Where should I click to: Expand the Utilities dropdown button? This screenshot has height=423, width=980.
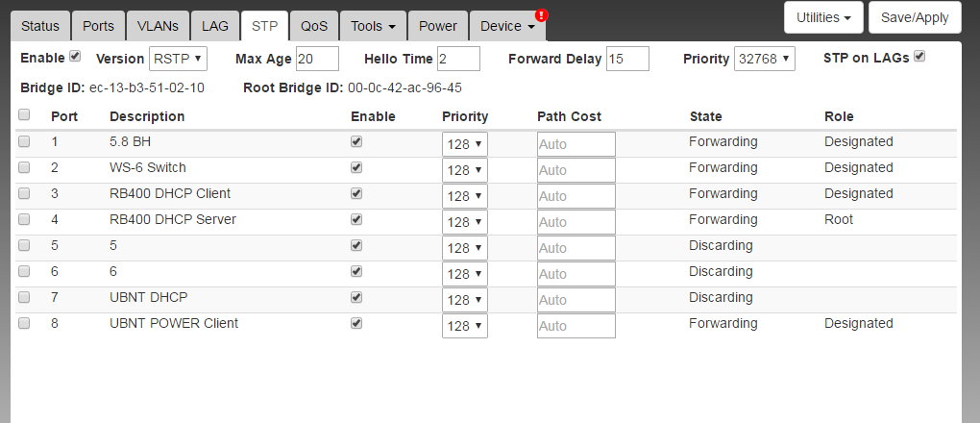[x=823, y=17]
